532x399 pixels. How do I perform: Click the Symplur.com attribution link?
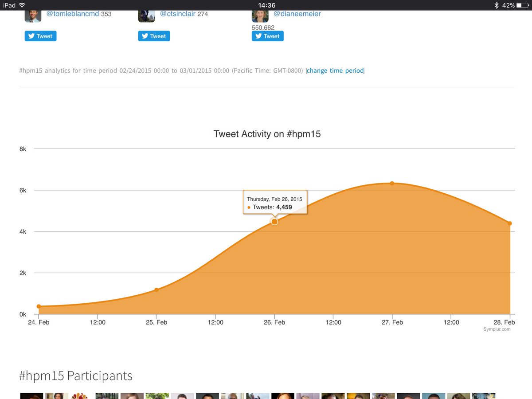[497, 329]
